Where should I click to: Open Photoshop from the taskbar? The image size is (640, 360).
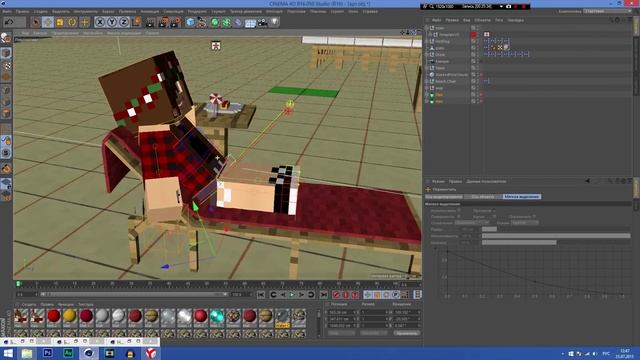pyautogui.click(x=48, y=353)
